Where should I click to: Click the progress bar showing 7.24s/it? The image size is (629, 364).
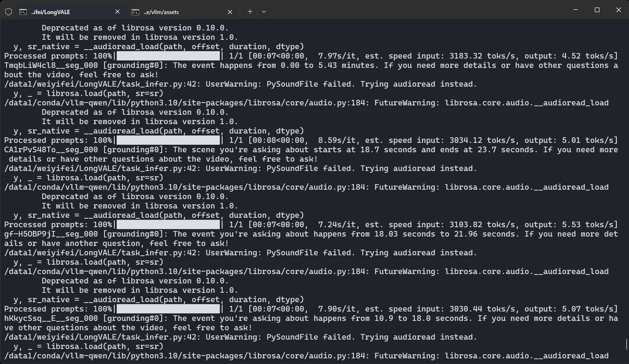coord(168,225)
